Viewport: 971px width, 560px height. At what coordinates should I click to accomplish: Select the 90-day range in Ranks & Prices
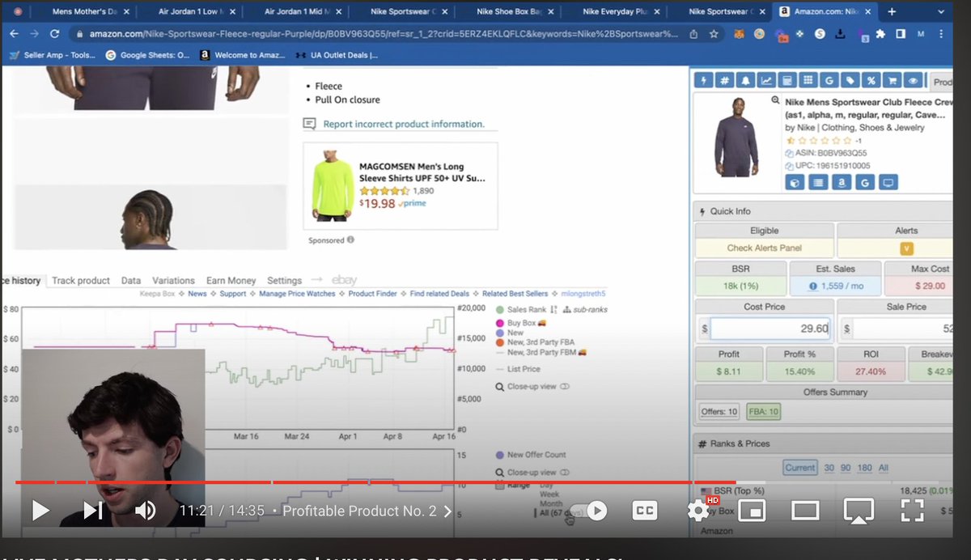coord(846,467)
